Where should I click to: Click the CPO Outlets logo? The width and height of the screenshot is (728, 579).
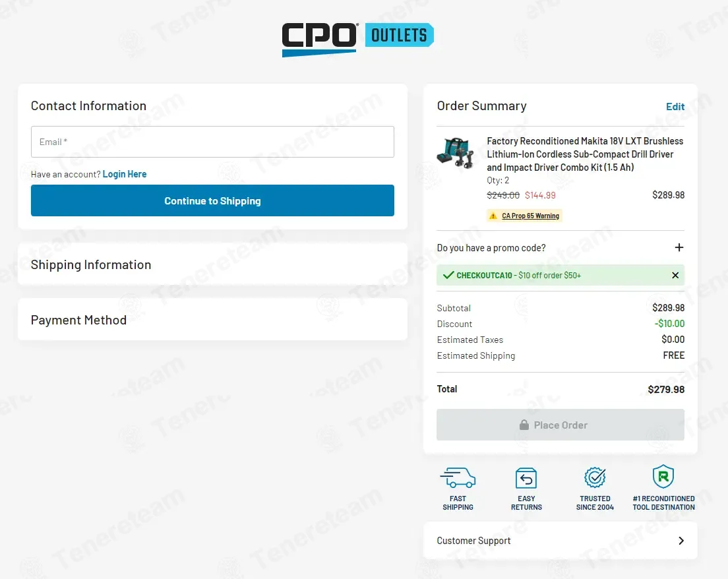pyautogui.click(x=358, y=40)
